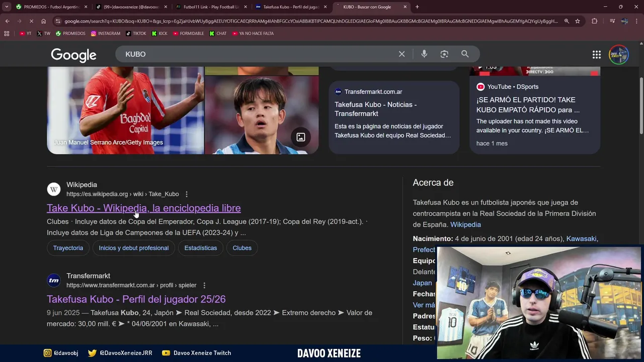Click the es.wikipedia.org breadcrumb URL text

coord(122,194)
